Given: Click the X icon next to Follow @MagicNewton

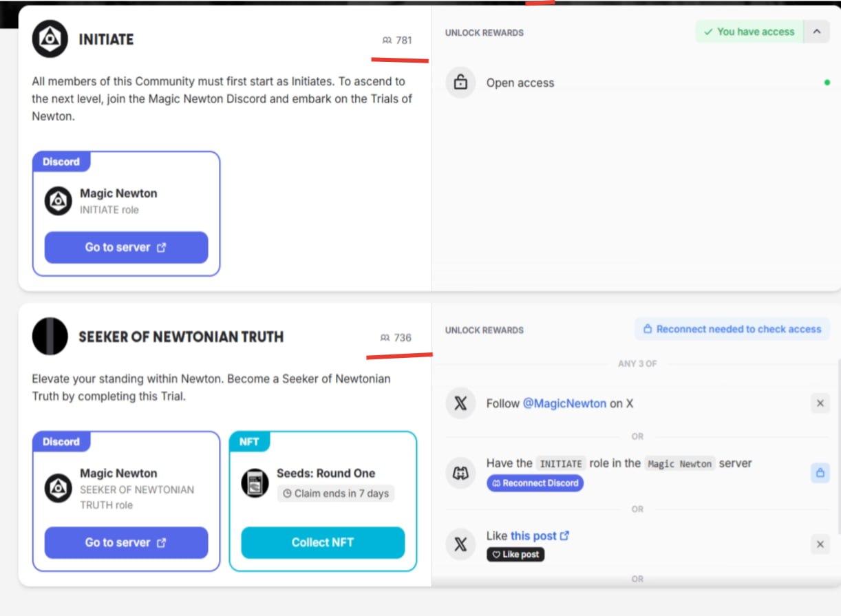Looking at the screenshot, I should (x=460, y=403).
